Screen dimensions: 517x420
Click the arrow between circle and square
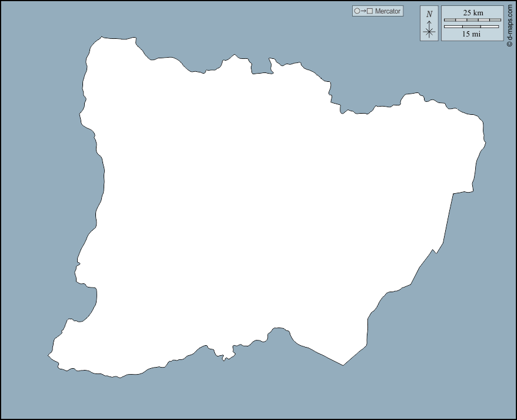[363, 11]
